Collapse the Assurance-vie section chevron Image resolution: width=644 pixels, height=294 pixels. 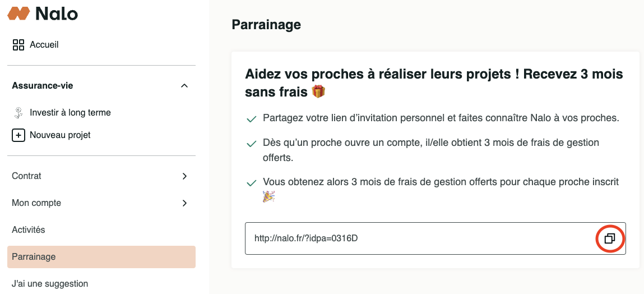click(184, 86)
